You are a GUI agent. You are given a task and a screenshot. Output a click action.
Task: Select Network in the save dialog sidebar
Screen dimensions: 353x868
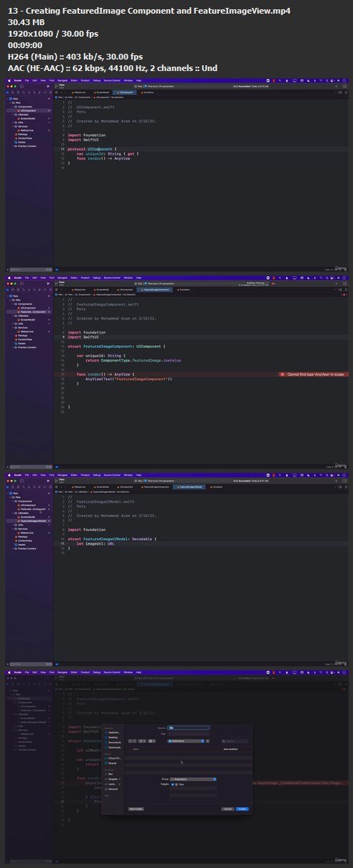[x=112, y=789]
